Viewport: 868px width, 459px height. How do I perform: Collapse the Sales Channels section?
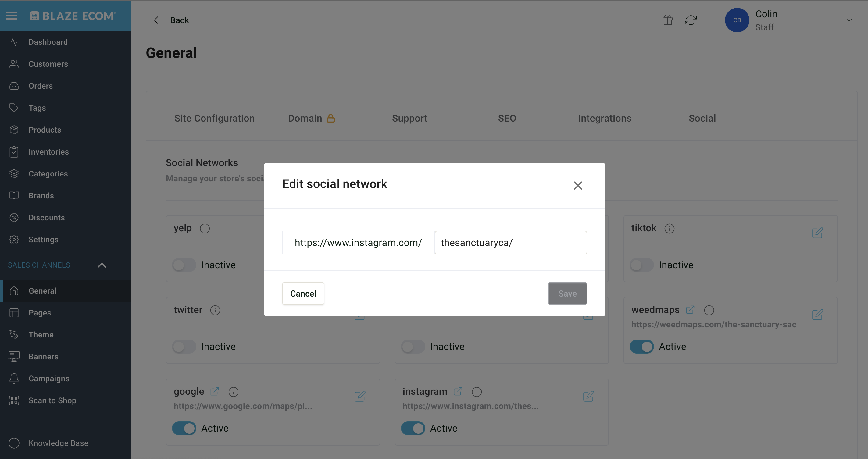click(102, 265)
